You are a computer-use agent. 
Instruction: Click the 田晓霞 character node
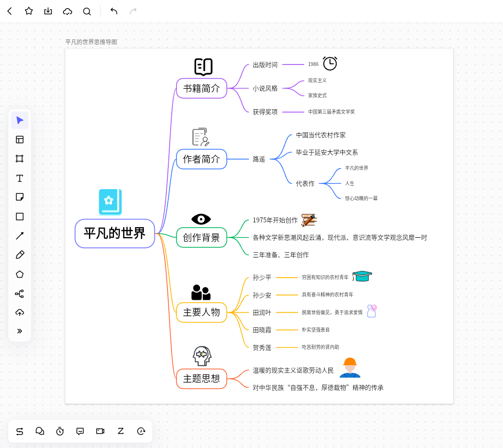(262, 330)
